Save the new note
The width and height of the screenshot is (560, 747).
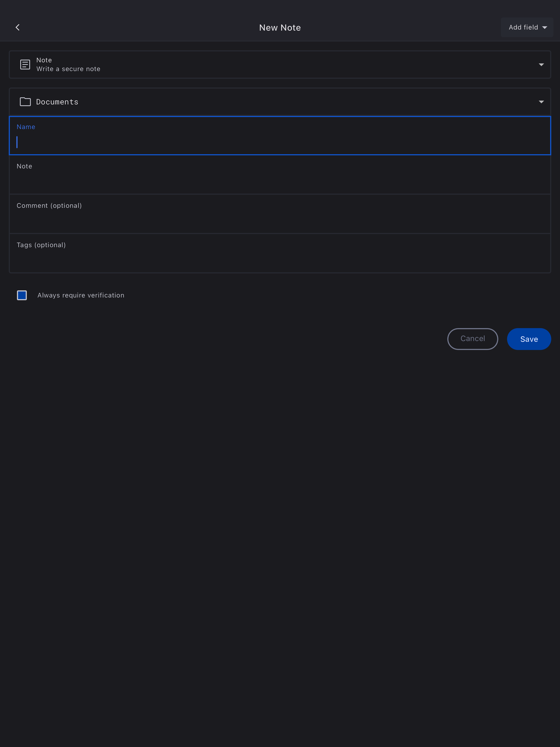[529, 339]
